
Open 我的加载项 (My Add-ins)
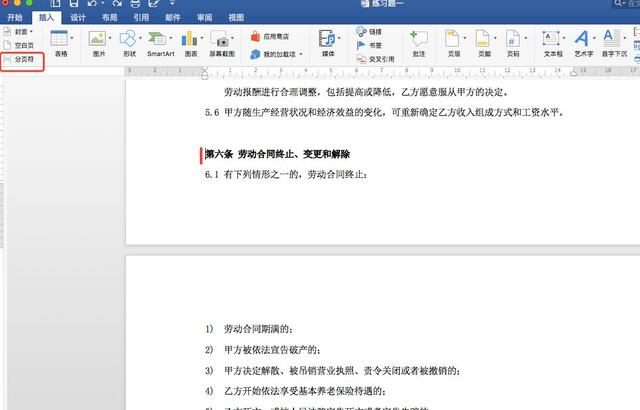(x=277, y=54)
